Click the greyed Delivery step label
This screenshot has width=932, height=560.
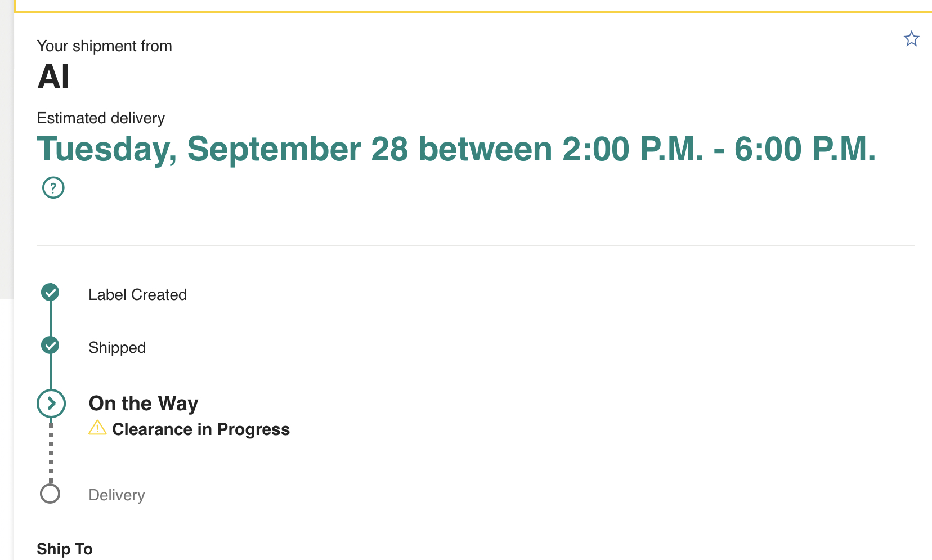[116, 495]
